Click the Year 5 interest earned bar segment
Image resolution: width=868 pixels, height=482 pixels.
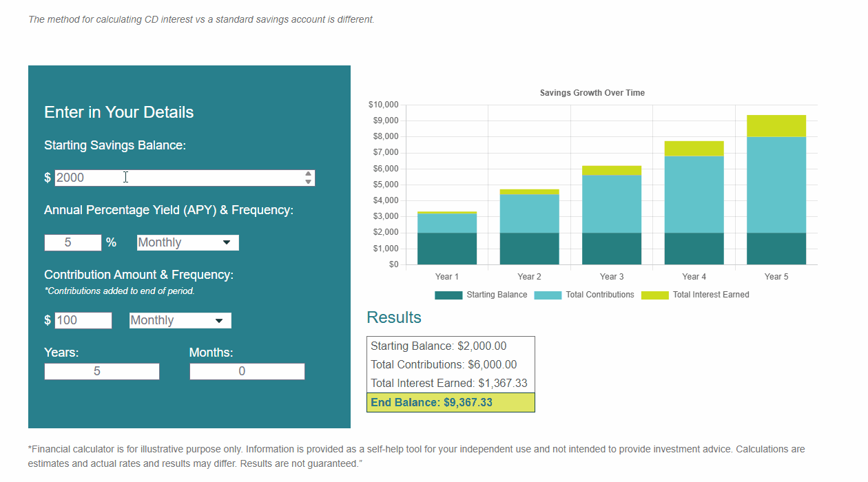[776, 126]
